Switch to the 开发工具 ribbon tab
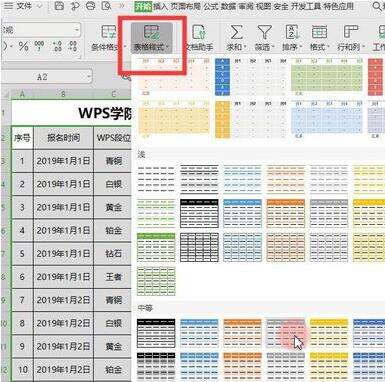The height and width of the screenshot is (382, 385). click(306, 6)
